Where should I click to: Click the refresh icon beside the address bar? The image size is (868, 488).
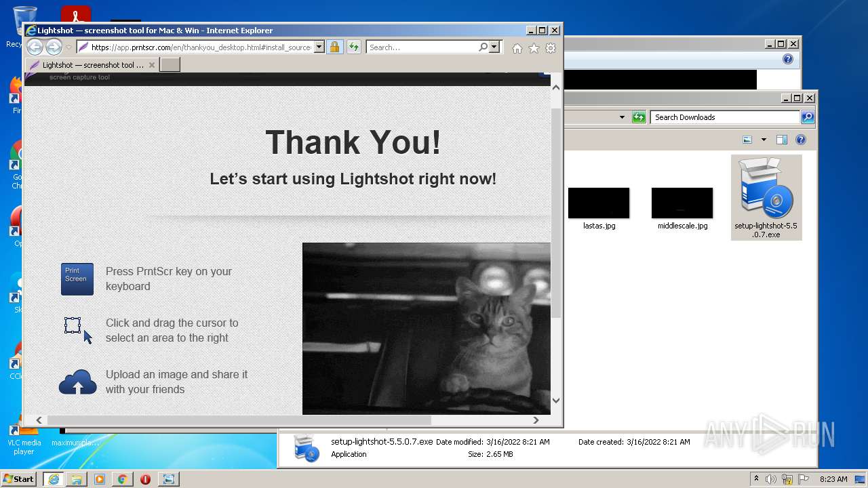pyautogui.click(x=353, y=47)
